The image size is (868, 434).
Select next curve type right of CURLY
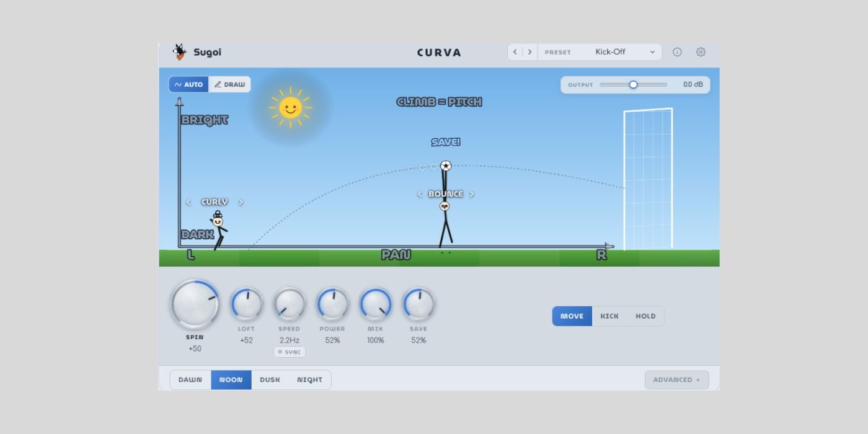(241, 202)
